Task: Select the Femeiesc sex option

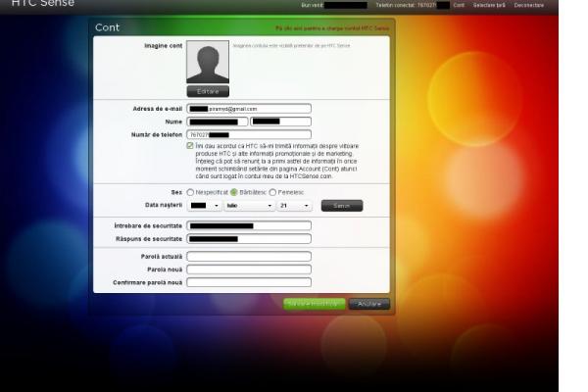Action: (x=272, y=192)
